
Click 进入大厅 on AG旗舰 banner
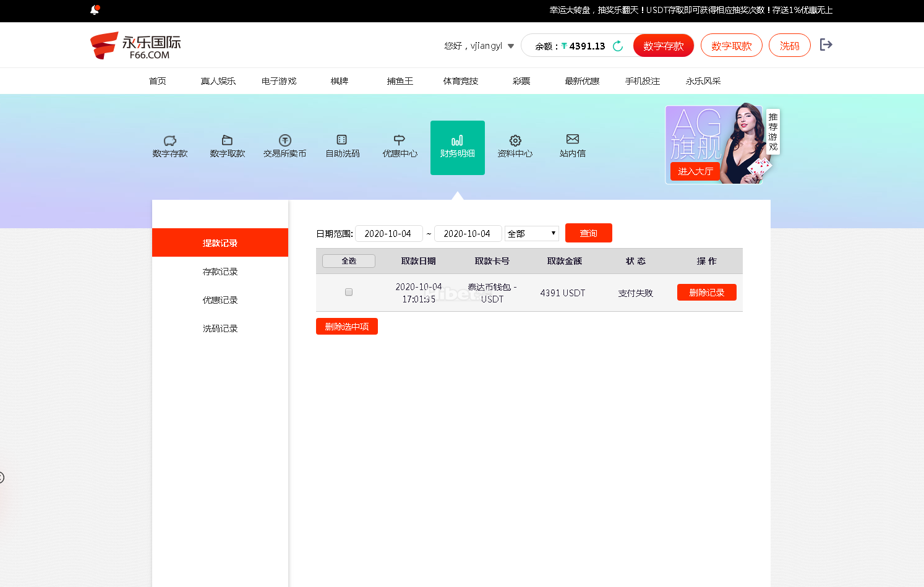[695, 171]
